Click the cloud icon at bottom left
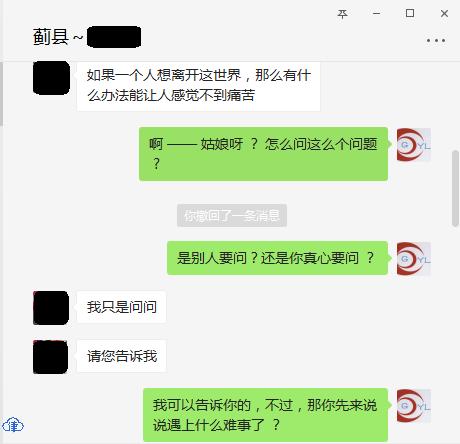The height and width of the screenshot is (444, 460). click(x=13, y=425)
